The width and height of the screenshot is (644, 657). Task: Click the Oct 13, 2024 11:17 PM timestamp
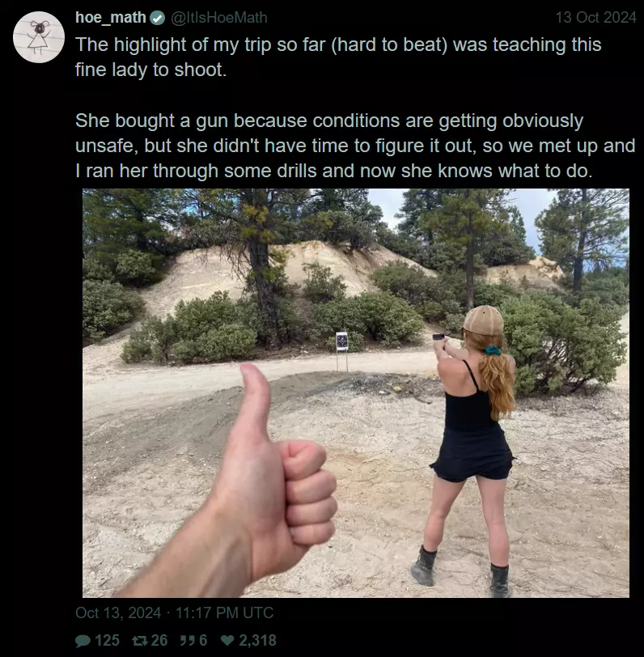[174, 613]
